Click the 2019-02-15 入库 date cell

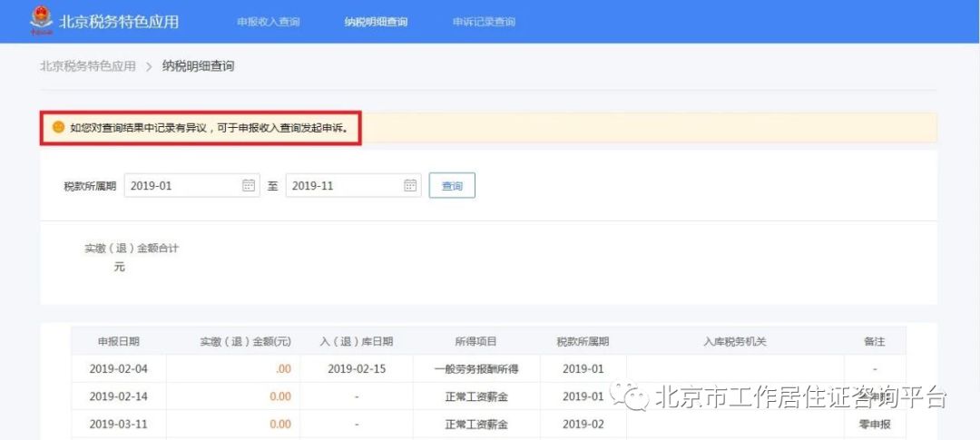tap(357, 368)
